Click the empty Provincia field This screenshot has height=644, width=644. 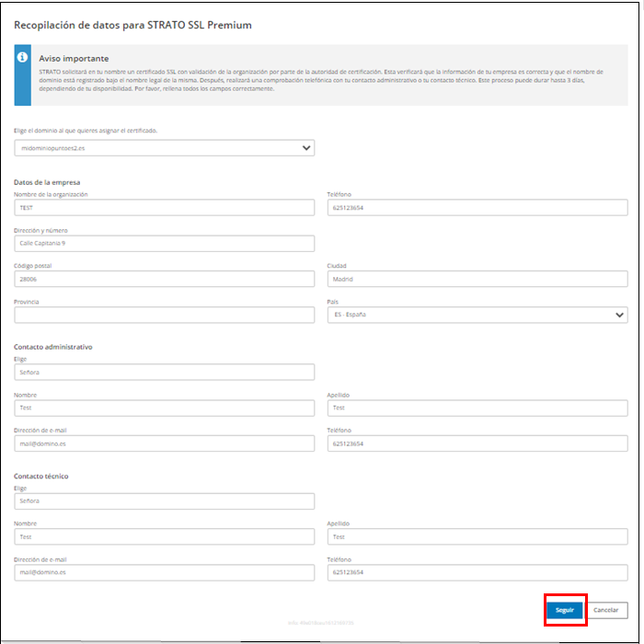tap(165, 315)
